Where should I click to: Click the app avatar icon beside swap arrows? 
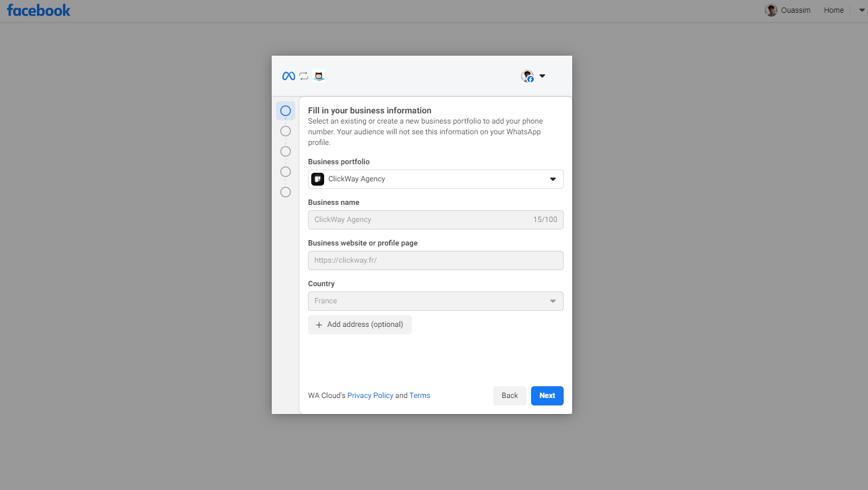[319, 76]
